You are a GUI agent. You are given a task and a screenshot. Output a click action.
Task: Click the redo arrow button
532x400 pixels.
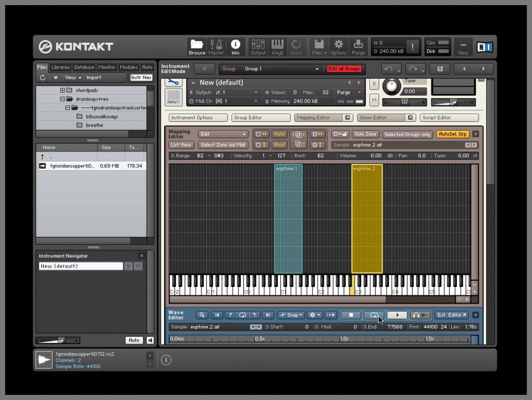[413, 69]
